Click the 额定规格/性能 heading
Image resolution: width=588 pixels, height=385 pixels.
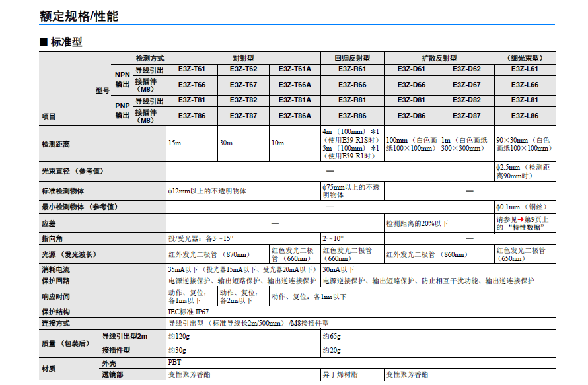click(x=79, y=16)
